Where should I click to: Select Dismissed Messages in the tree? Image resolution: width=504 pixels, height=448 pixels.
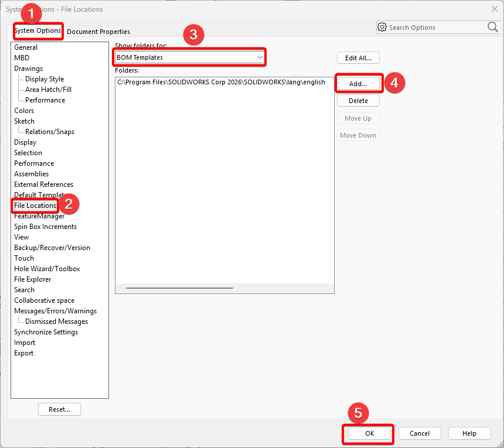pyautogui.click(x=57, y=322)
